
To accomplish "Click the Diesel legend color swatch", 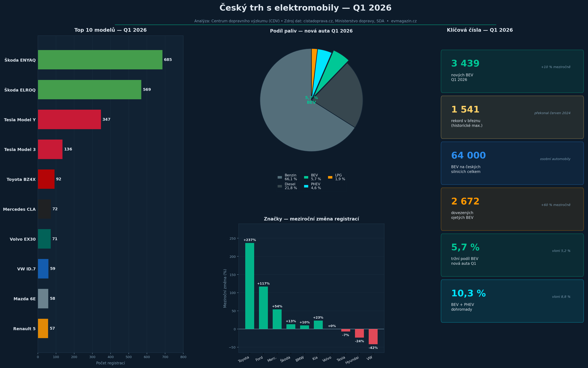I will coord(280,186).
